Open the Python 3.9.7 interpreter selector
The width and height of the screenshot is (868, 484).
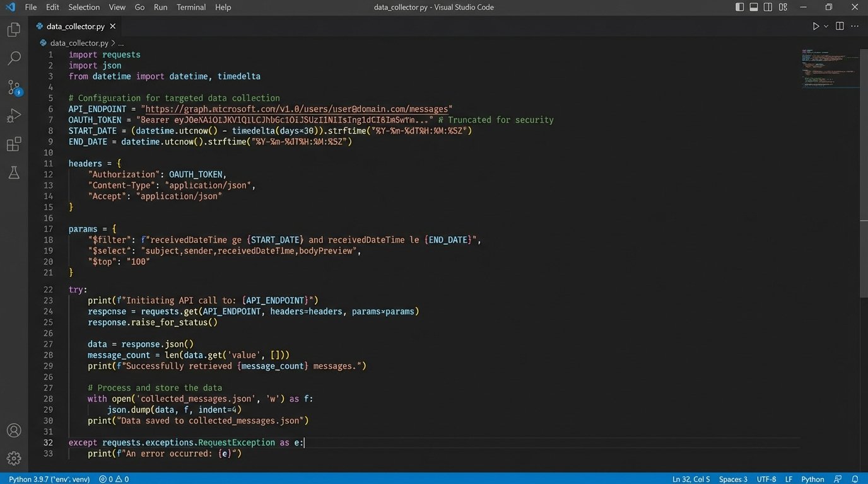pyautogui.click(x=49, y=479)
